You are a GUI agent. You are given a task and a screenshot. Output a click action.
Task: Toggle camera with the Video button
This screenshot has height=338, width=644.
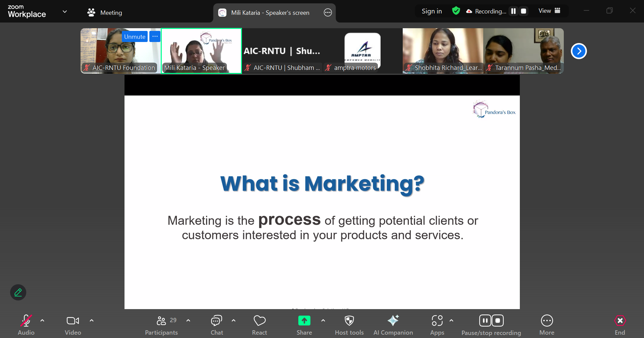click(73, 321)
